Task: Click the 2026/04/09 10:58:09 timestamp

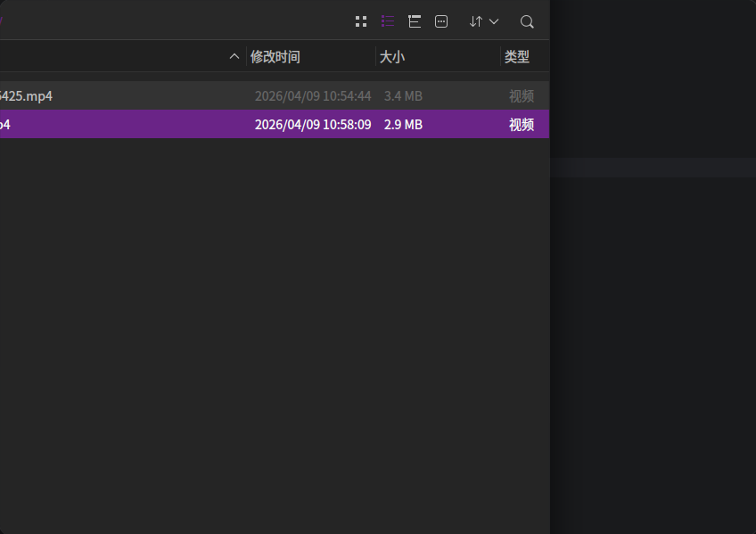Action: (313, 124)
